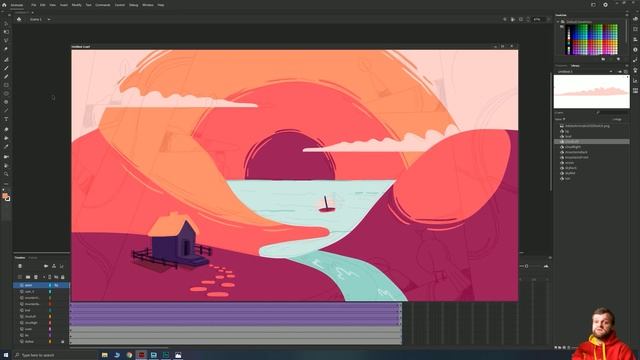The width and height of the screenshot is (640, 360).
Task: Unlock the sketch layer lock icon
Action: 62,341
